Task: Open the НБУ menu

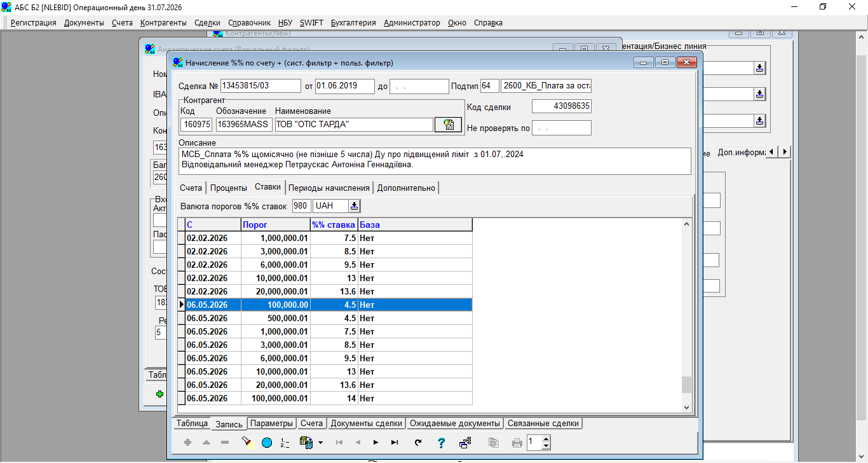Action: pyautogui.click(x=285, y=23)
